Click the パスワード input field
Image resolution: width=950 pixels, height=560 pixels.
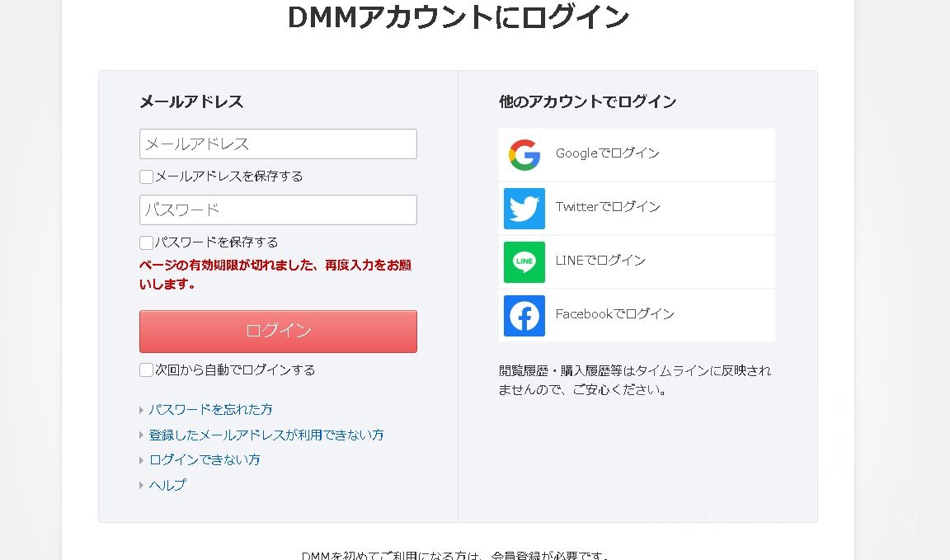coord(278,209)
